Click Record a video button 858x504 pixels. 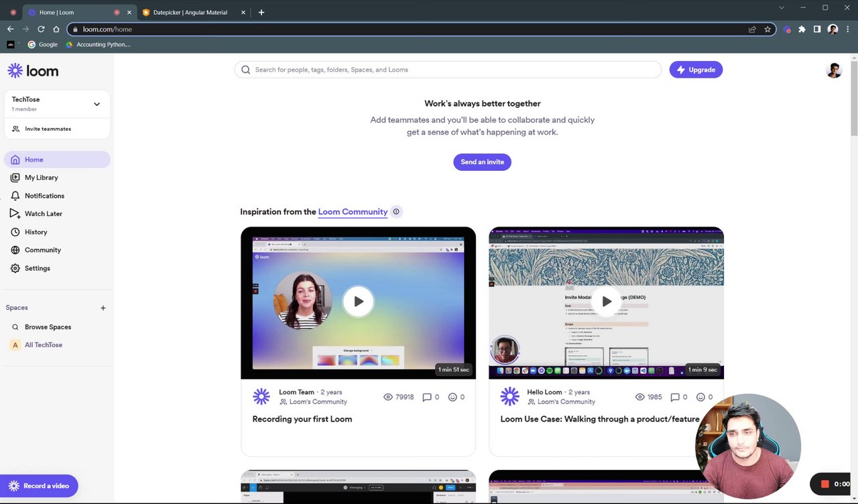click(x=39, y=486)
